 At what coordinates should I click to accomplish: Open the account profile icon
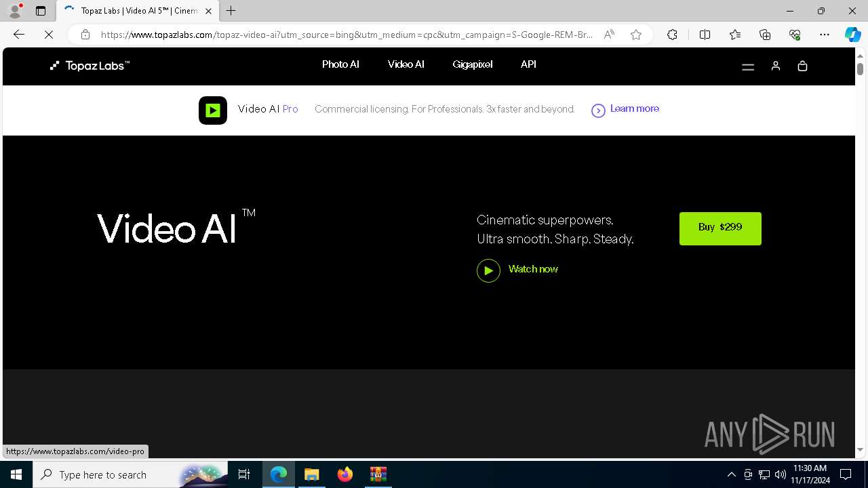click(x=775, y=66)
